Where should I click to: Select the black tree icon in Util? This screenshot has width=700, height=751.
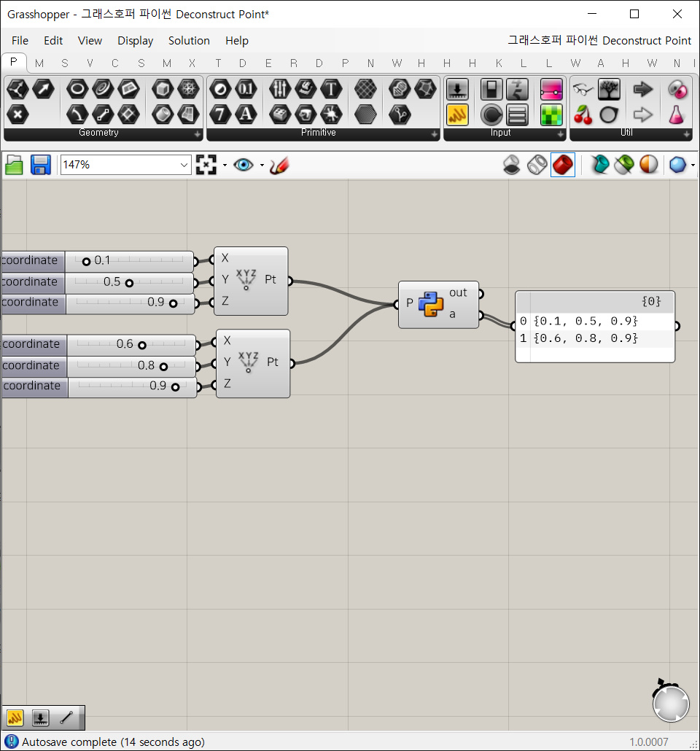click(609, 89)
